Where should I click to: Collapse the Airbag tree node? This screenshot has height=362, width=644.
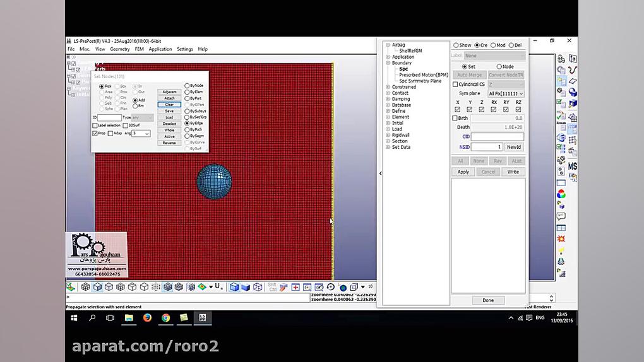click(388, 45)
